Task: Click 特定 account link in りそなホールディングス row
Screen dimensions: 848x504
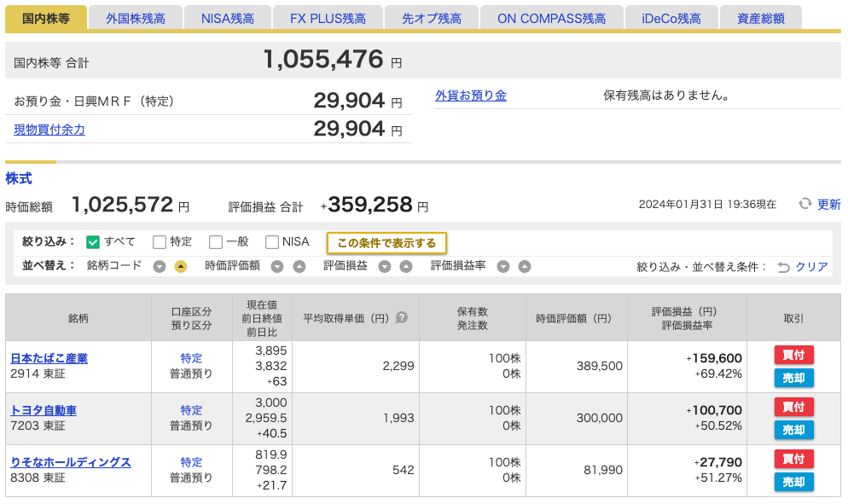Action: pyautogui.click(x=191, y=462)
